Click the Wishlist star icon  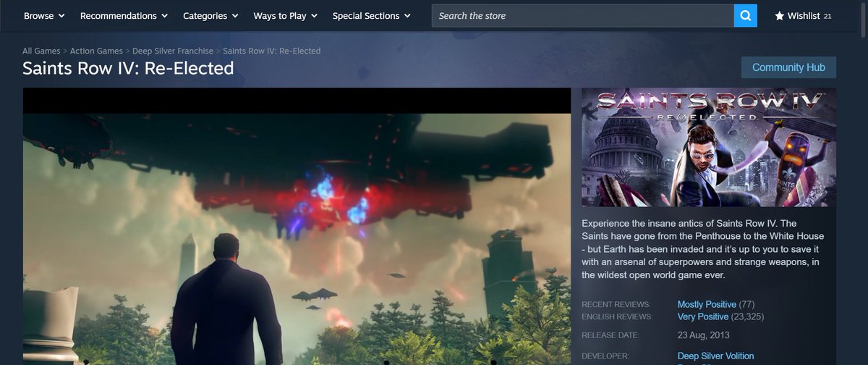point(779,16)
